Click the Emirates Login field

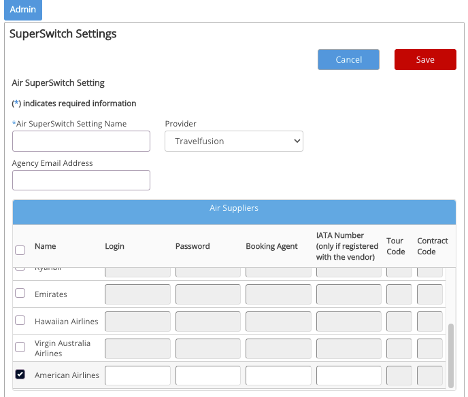coord(138,294)
